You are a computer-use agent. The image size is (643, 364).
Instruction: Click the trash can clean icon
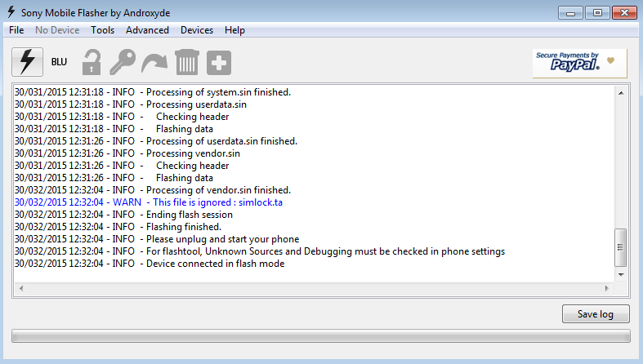(187, 62)
